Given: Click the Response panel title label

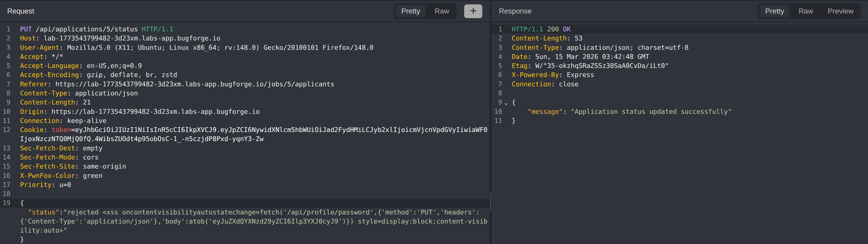Looking at the screenshot, I should (x=515, y=11).
